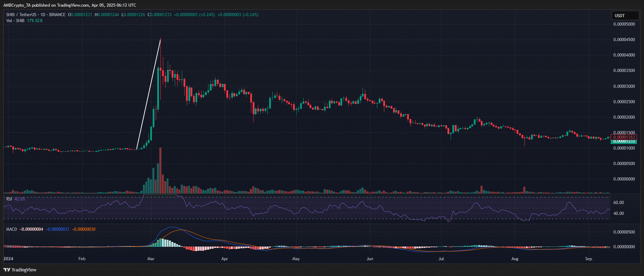Screen dimensions: 644x276
Task: Click the BINANCE exchange label
Action: 57,15
